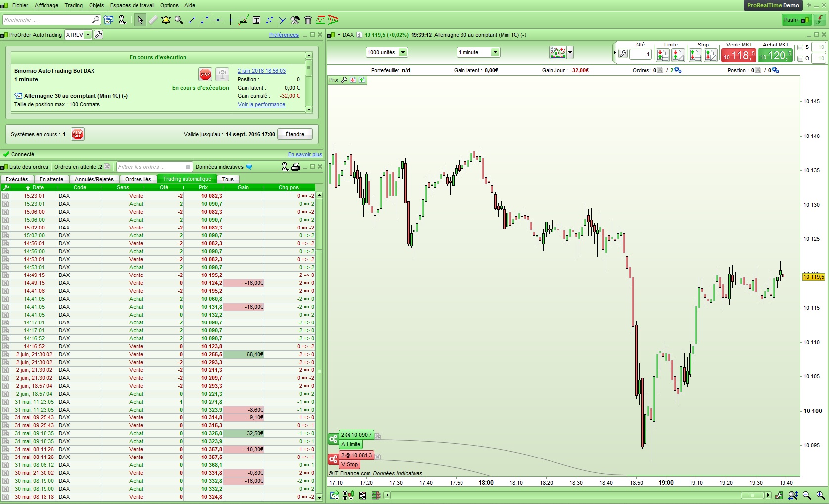Open gear icon on red stop order

333,459
